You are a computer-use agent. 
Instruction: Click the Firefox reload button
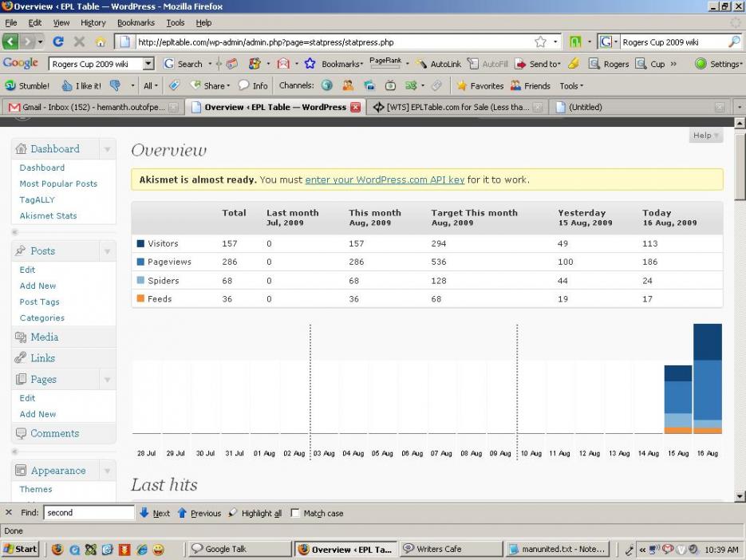coord(58,42)
